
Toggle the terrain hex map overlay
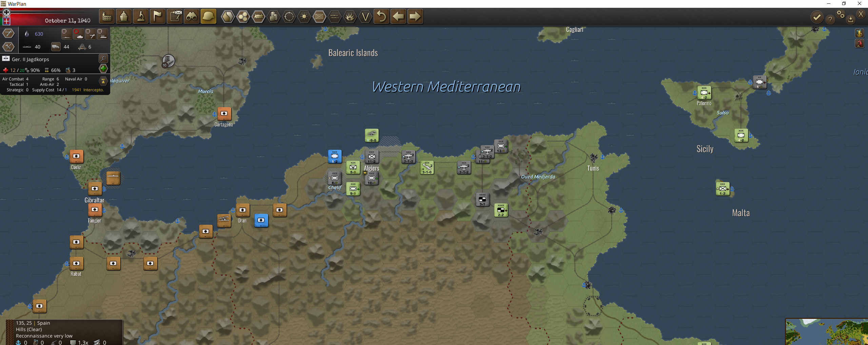(228, 16)
